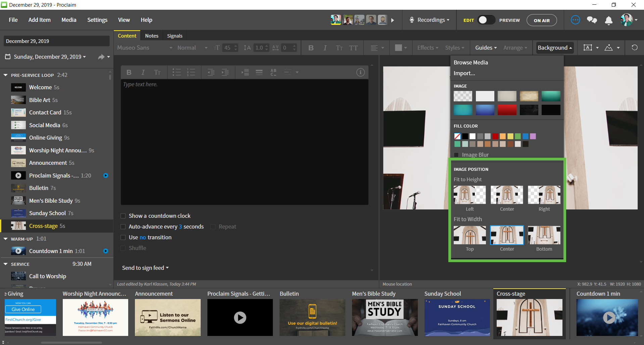Collapse the Pre-Service Loop section
644x345 pixels.
pos(6,75)
